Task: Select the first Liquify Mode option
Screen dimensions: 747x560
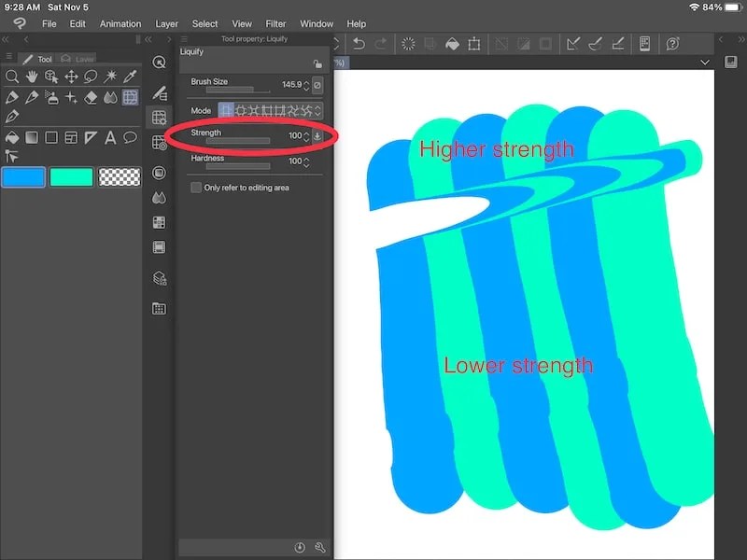Action: pos(225,110)
